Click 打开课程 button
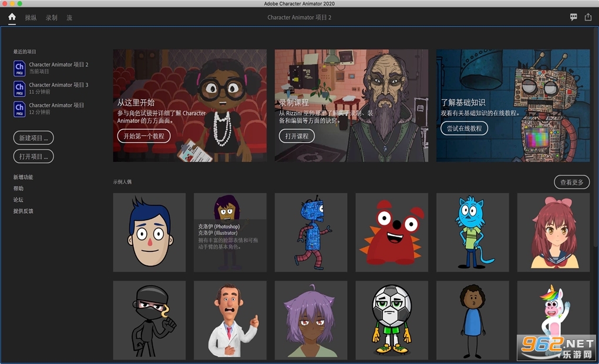599x364 pixels. [297, 136]
